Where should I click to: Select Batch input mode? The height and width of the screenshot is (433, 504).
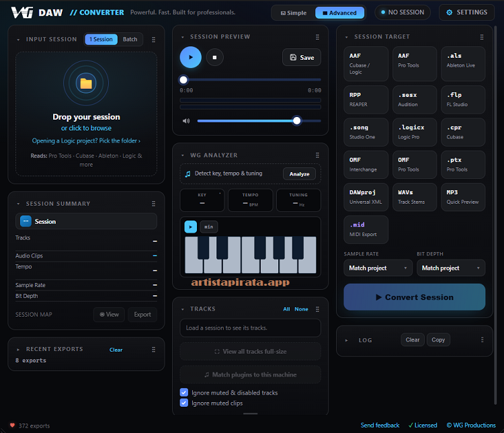coord(130,39)
